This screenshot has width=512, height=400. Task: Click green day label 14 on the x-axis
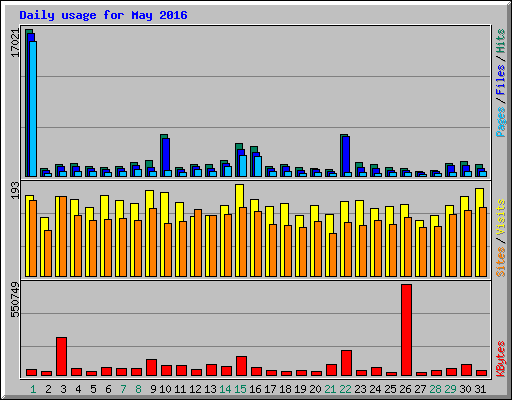pyautogui.click(x=225, y=389)
